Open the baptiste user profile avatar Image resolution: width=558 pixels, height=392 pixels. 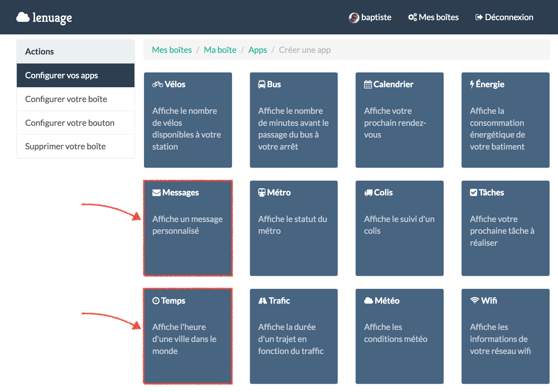click(x=354, y=18)
